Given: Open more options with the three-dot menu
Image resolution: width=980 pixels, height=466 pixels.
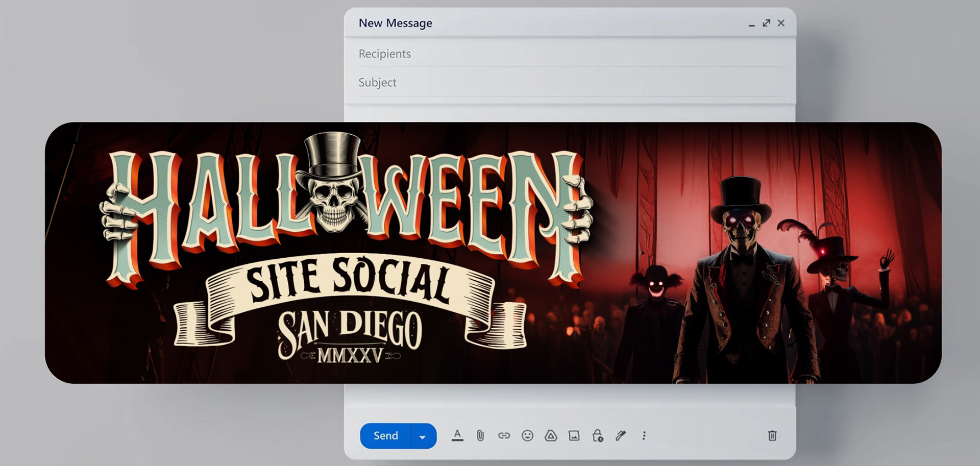Looking at the screenshot, I should pos(644,435).
